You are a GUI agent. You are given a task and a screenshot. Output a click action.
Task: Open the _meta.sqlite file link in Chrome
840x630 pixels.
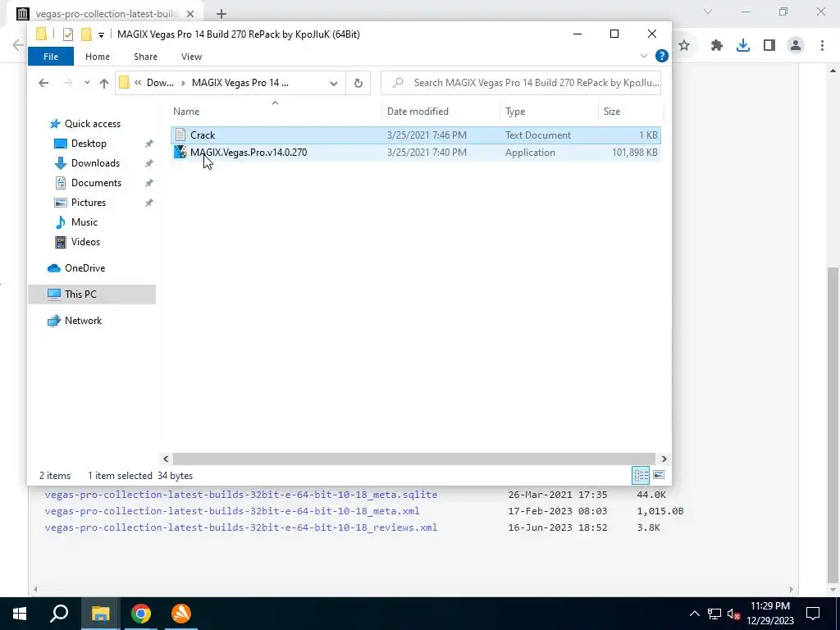click(241, 495)
